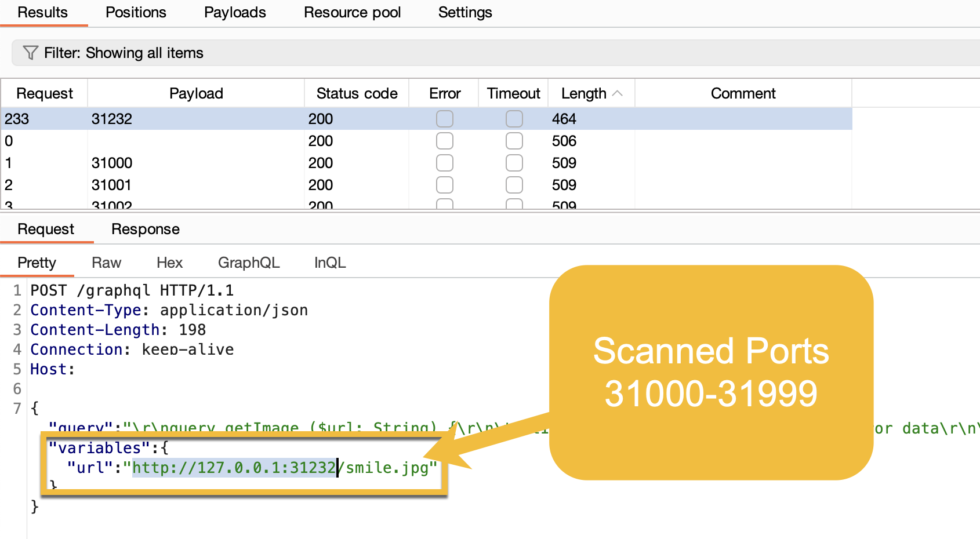Click the Results tab in the menu bar
Screen dimensions: 980x539
tap(43, 12)
